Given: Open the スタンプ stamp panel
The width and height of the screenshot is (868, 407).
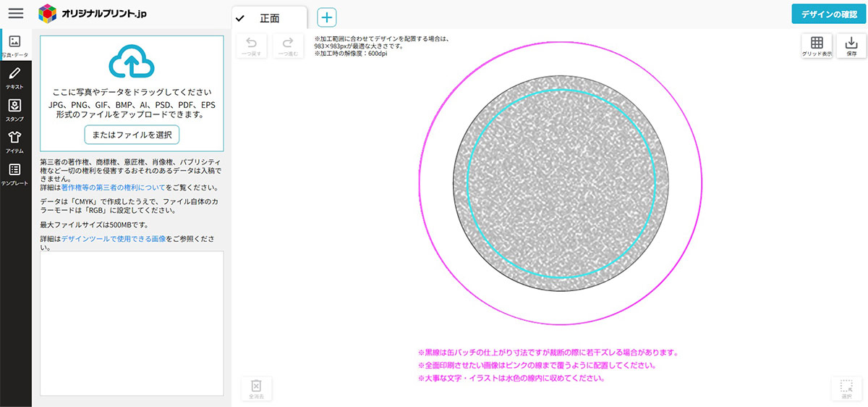Looking at the screenshot, I should (x=15, y=109).
